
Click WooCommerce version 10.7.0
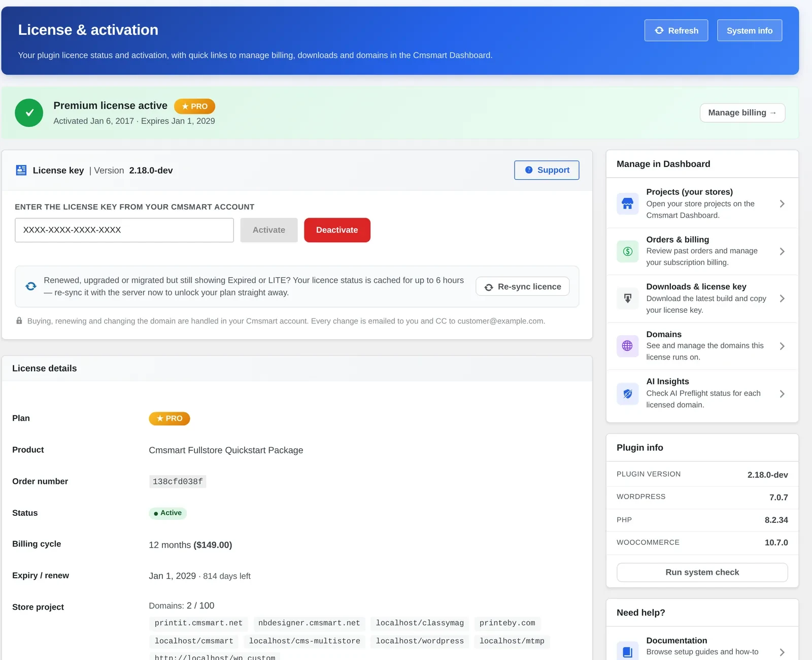(776, 543)
